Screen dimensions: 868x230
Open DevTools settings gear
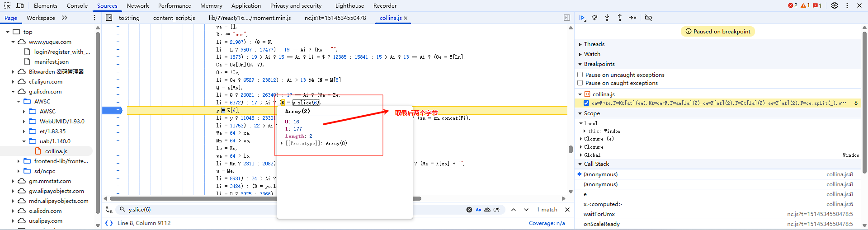[835, 5]
